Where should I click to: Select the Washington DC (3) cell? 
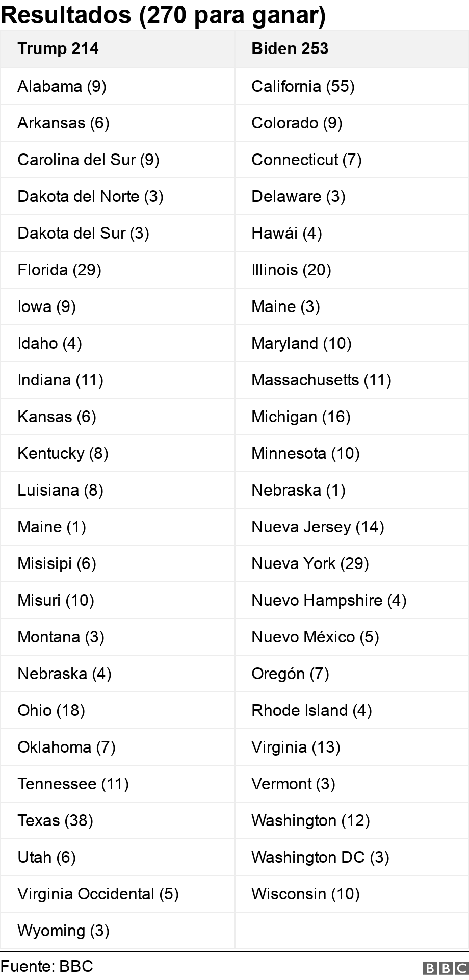[x=352, y=857]
